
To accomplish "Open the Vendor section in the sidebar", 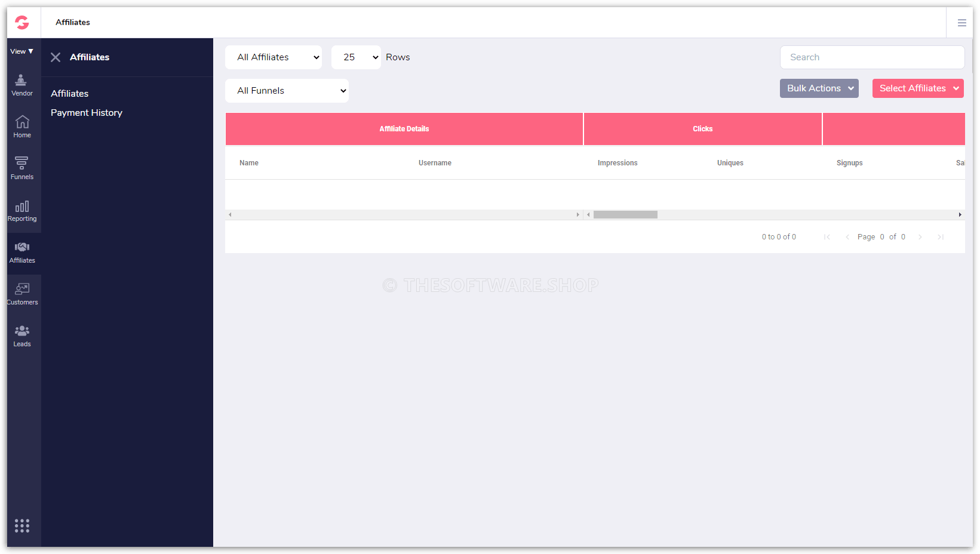I will point(22,84).
